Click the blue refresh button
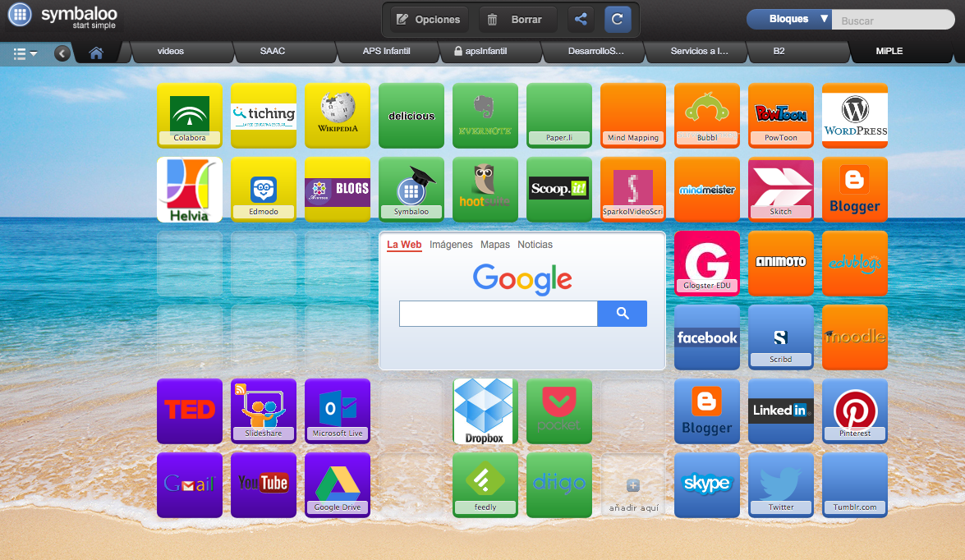This screenshot has width=965, height=560. tap(618, 19)
